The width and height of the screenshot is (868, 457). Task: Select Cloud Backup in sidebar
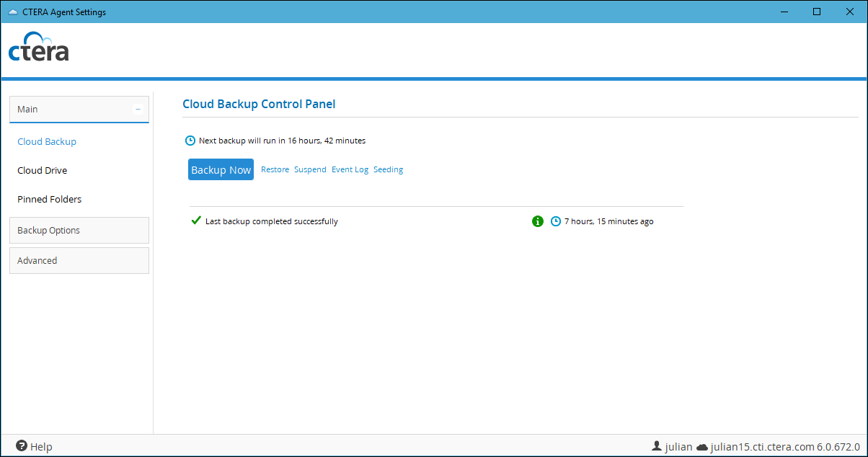[47, 141]
